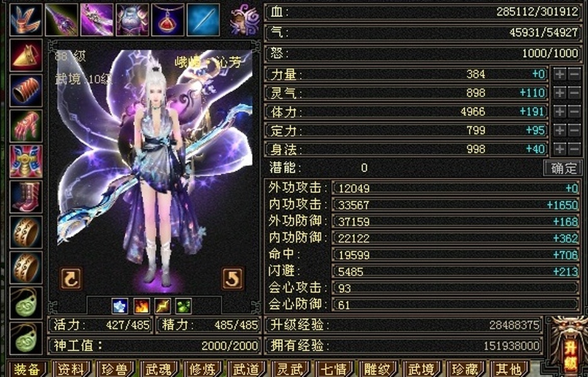Rotate character right with arrow button

pos(233,278)
